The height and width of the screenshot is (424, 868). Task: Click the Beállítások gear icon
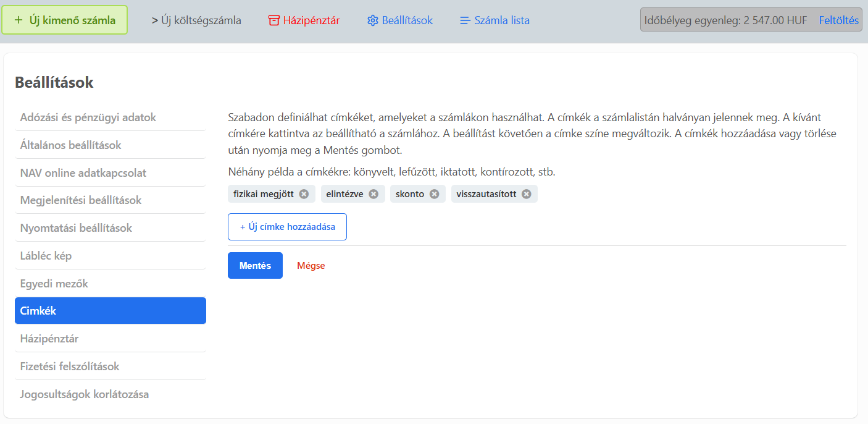point(372,20)
